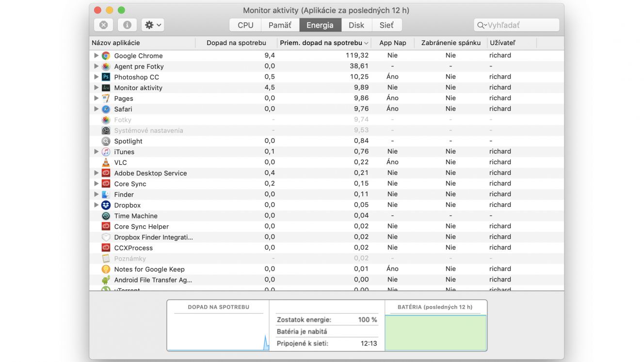Click the Pripojené k sieti 12:13 value
This screenshot has width=644, height=362.
(x=369, y=344)
